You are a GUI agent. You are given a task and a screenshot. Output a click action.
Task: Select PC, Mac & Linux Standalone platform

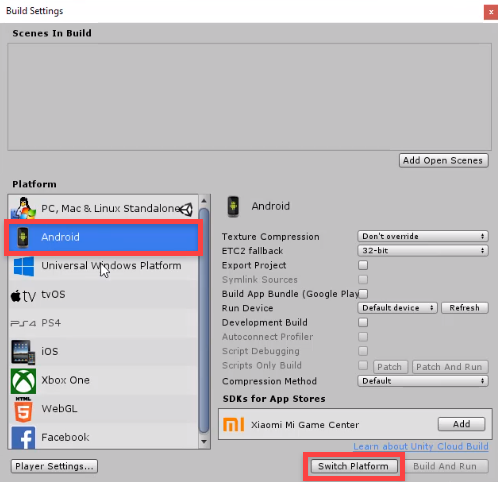pos(103,208)
